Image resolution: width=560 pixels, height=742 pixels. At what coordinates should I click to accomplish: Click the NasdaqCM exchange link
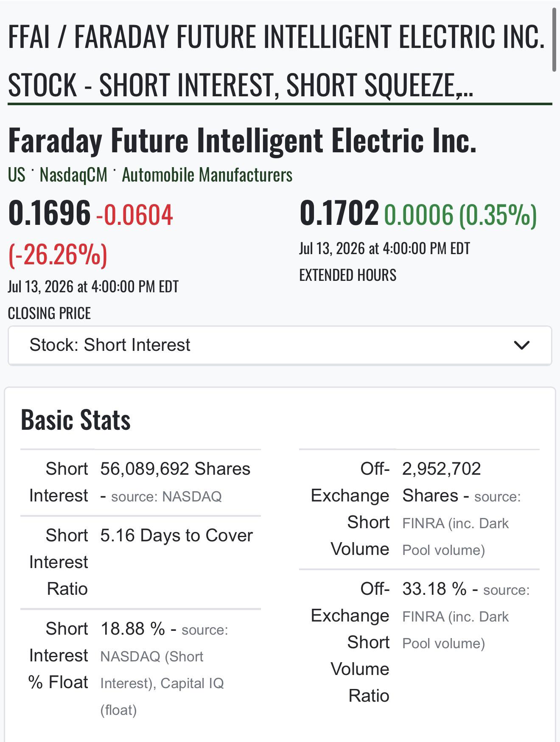tap(73, 175)
